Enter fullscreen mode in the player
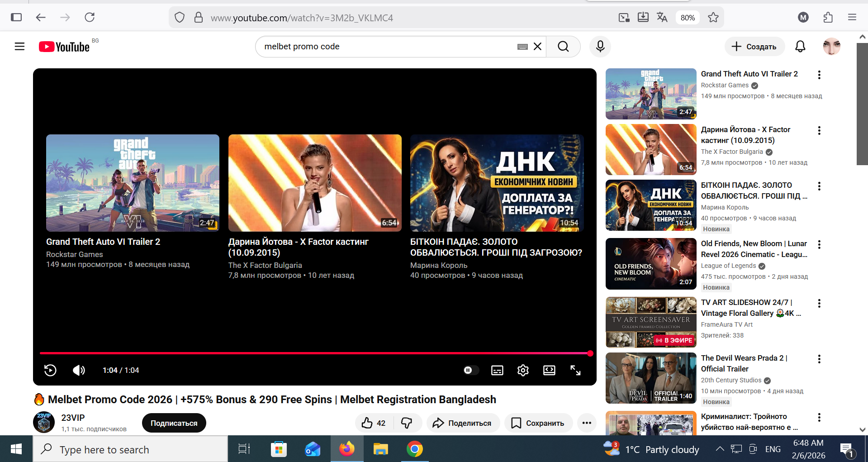868x462 pixels. [575, 370]
